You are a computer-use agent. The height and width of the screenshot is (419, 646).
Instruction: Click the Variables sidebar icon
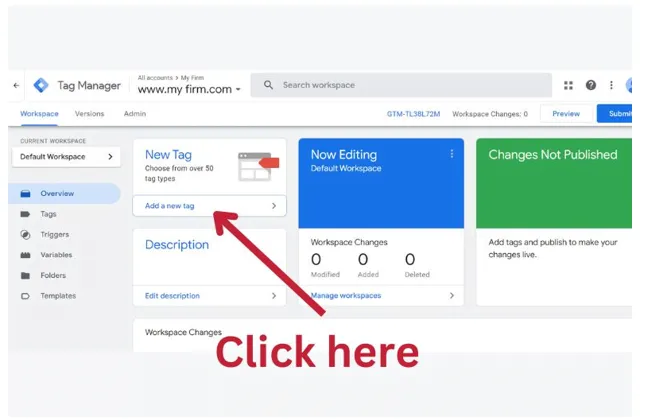[26, 255]
